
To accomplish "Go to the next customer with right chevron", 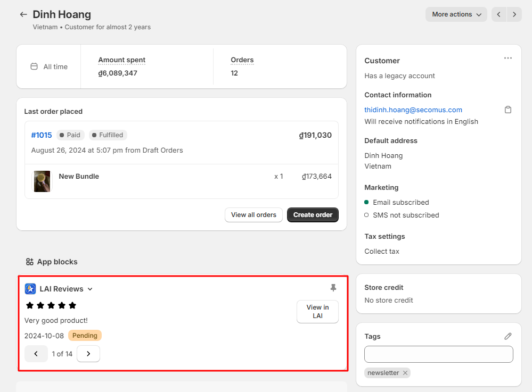I will click(514, 14).
